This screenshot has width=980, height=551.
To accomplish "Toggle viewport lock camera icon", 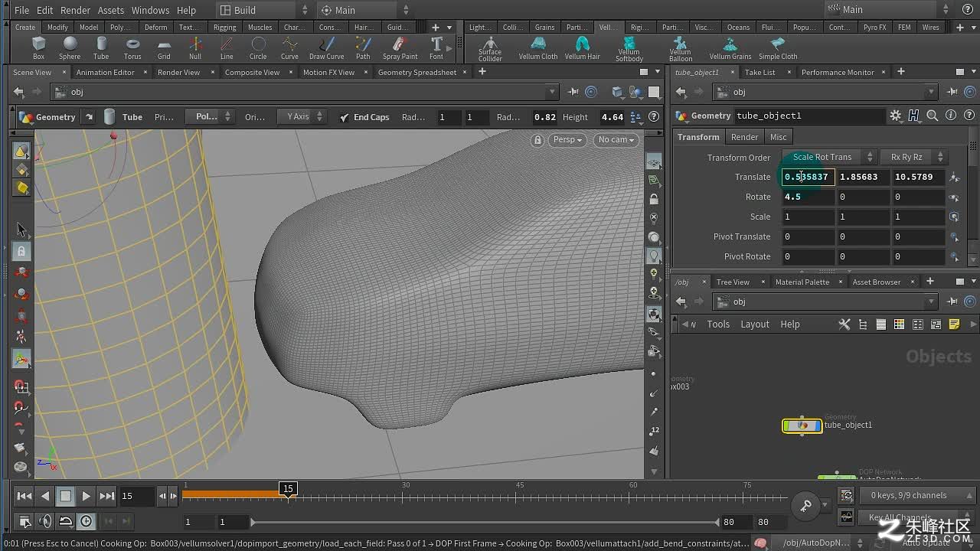I will coord(537,140).
